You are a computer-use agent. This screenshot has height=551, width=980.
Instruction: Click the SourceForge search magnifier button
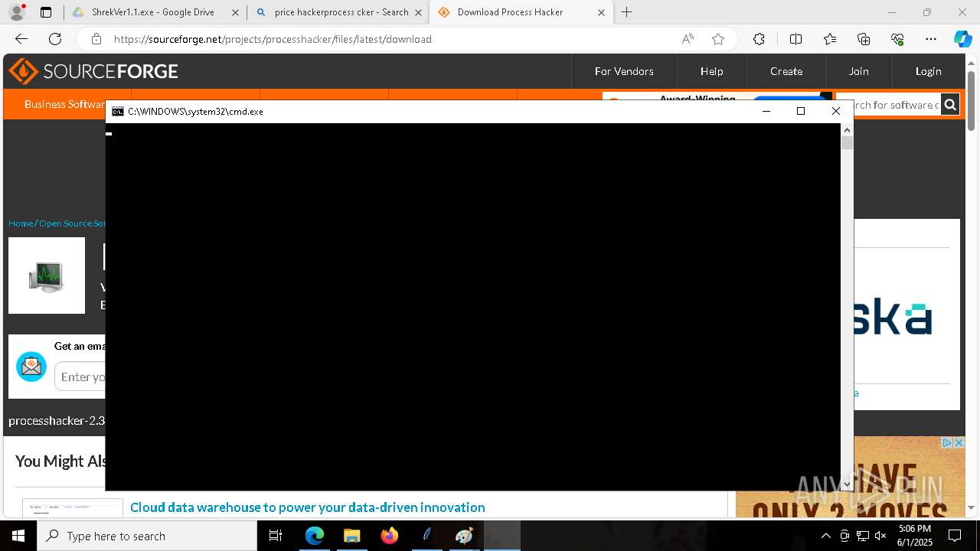(x=950, y=105)
